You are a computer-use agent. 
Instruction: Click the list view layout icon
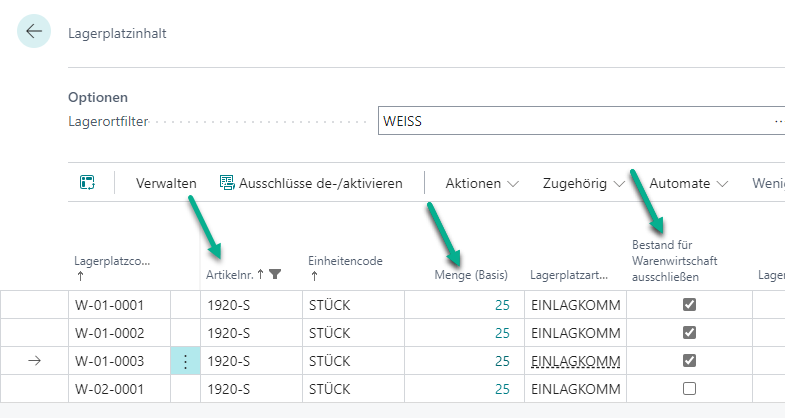tap(87, 183)
